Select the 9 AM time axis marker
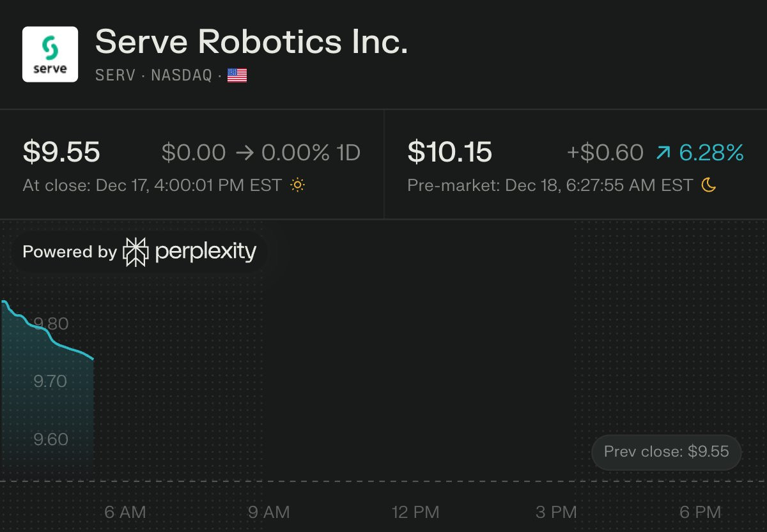Viewport: 767px width, 532px height. click(x=269, y=512)
